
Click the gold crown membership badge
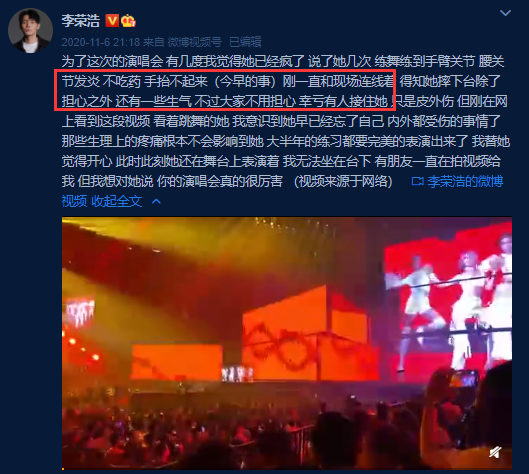click(x=128, y=21)
